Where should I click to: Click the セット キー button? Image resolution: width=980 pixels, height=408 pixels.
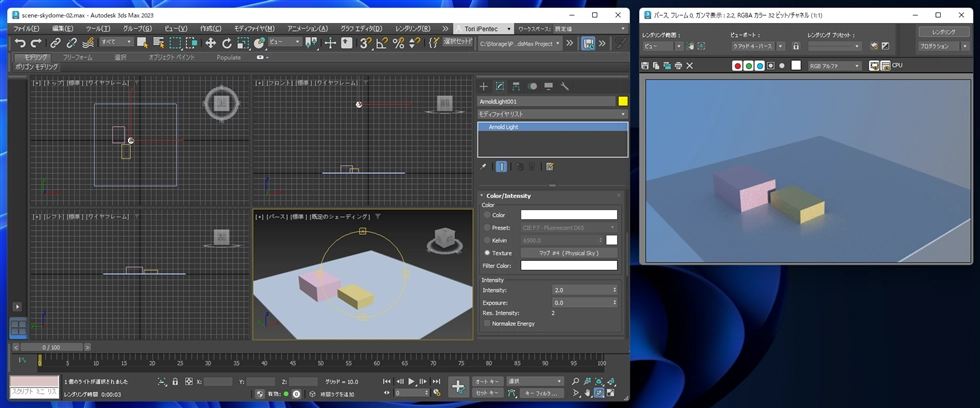click(x=488, y=393)
